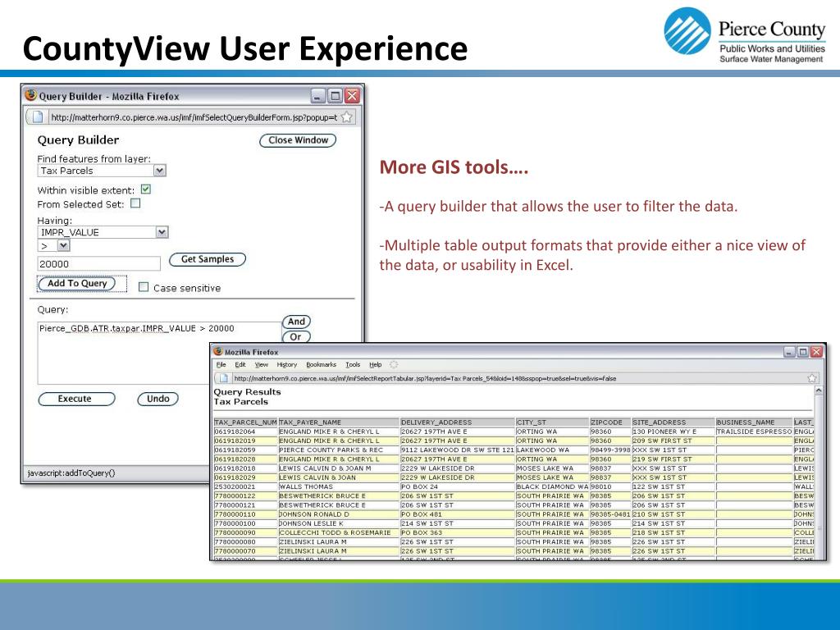
Task: Open the IMPR_VALUE field dropdown
Action: [162, 232]
